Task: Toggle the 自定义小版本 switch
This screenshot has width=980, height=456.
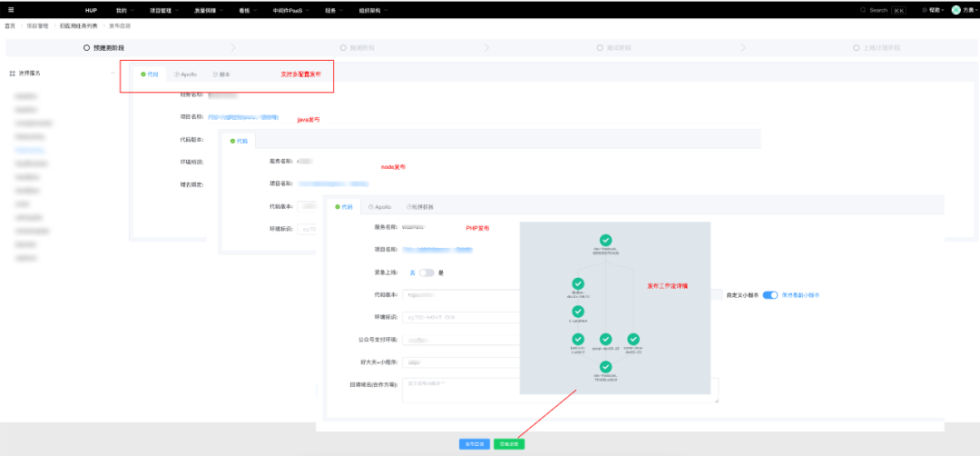Action: point(770,294)
